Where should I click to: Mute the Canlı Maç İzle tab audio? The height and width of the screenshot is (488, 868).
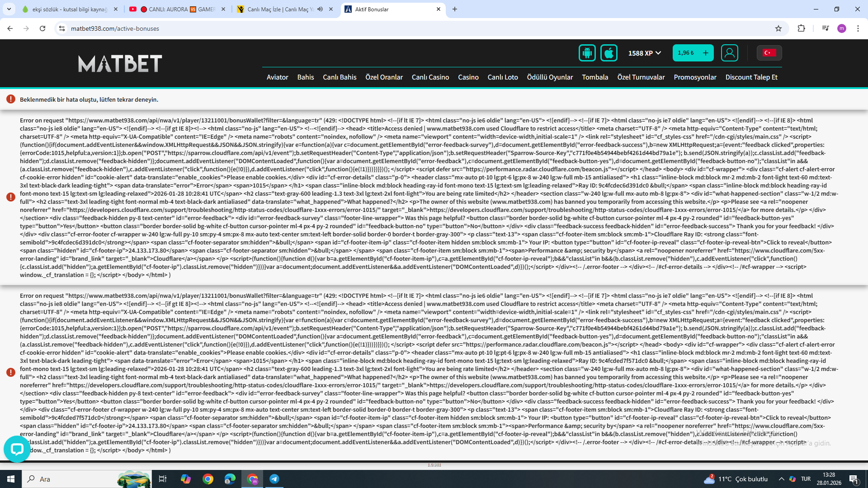click(x=320, y=9)
